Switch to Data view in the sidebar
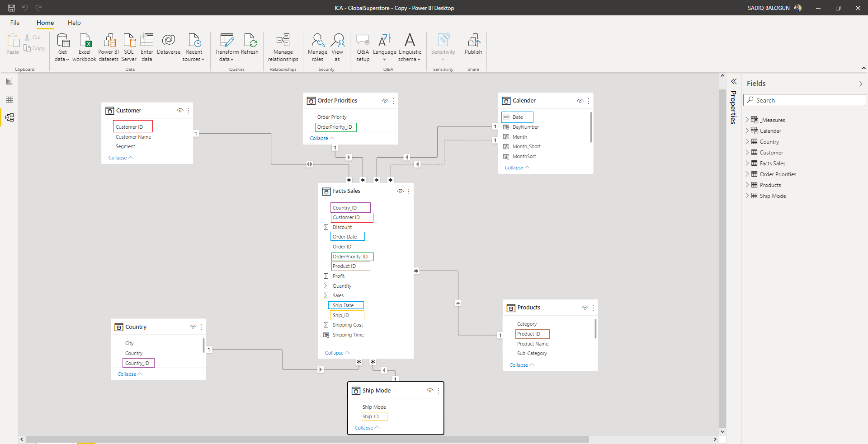 [9, 99]
